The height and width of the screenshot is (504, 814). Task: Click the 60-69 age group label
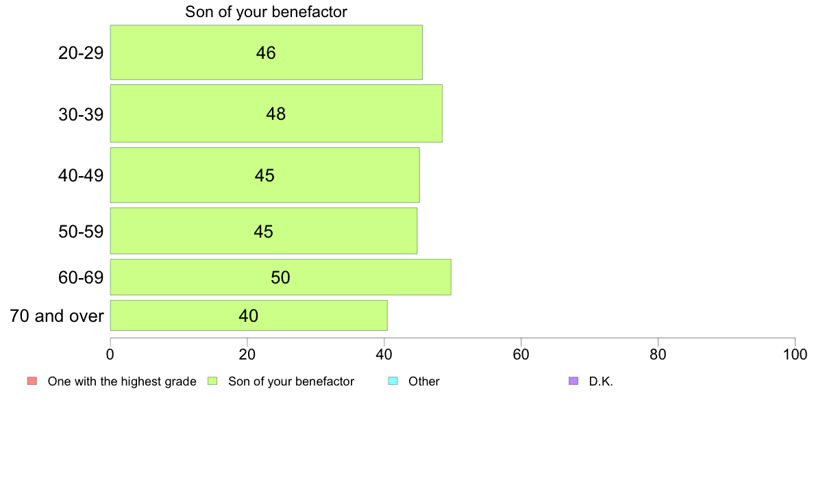(x=81, y=277)
